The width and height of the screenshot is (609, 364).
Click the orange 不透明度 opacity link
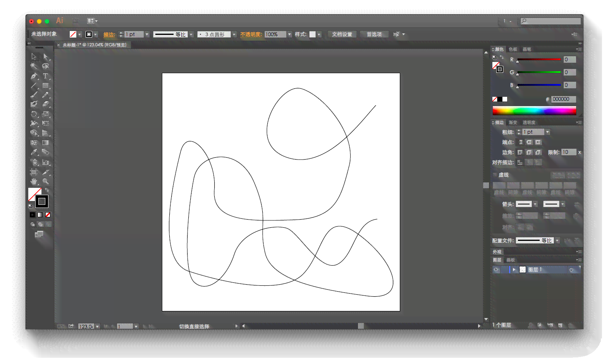point(251,34)
